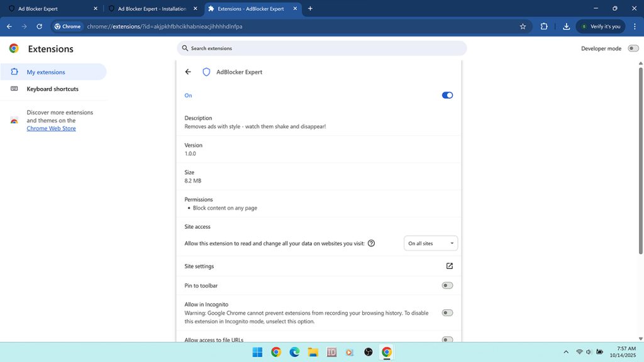Enable the Pin to toolbar toggle
The image size is (644, 362).
click(447, 285)
